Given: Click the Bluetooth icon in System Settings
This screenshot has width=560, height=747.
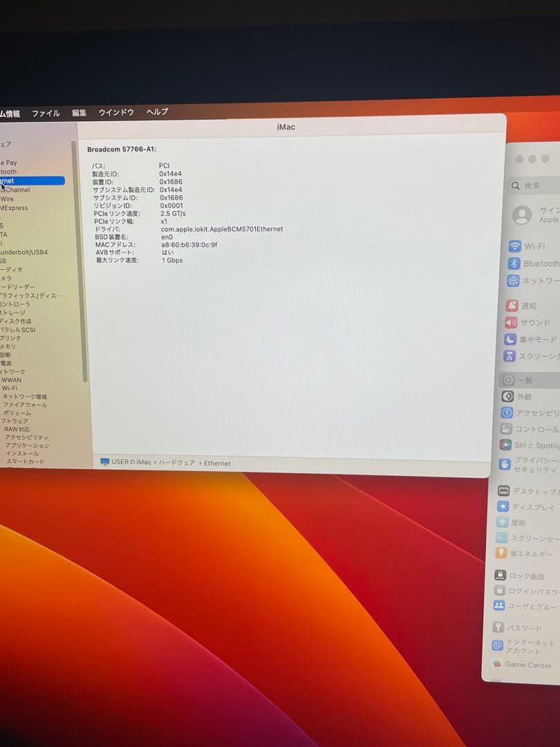Looking at the screenshot, I should (514, 264).
